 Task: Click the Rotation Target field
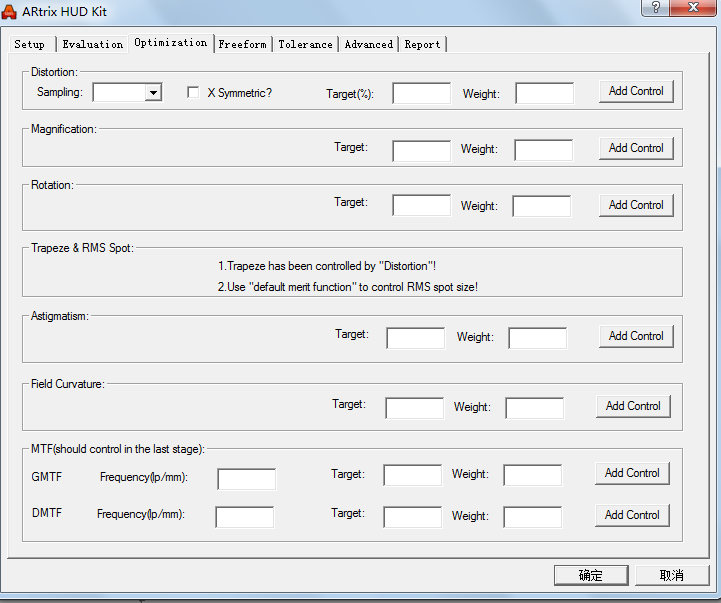[x=421, y=205]
